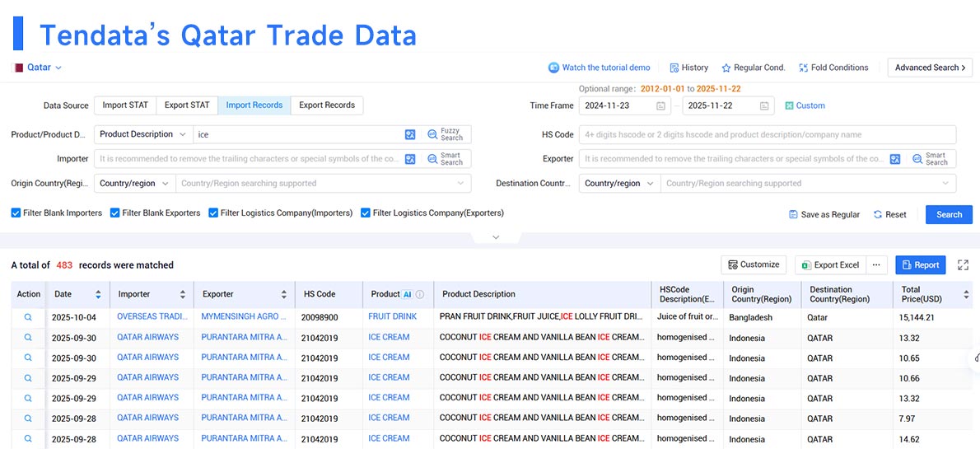Toggle Filter Blank Exporters checkbox

(x=115, y=213)
